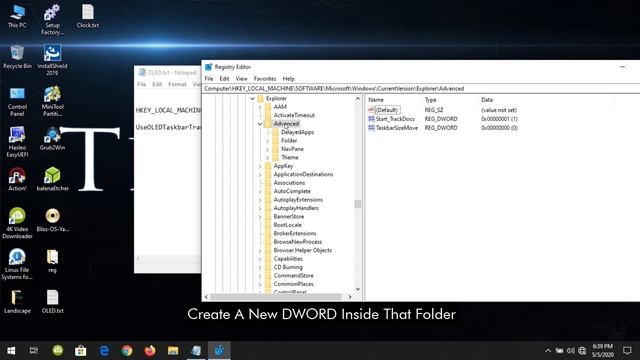Click the tree vertical scrollbar thumb
Image resolution: width=640 pixels, height=360 pixels.
tap(358, 204)
